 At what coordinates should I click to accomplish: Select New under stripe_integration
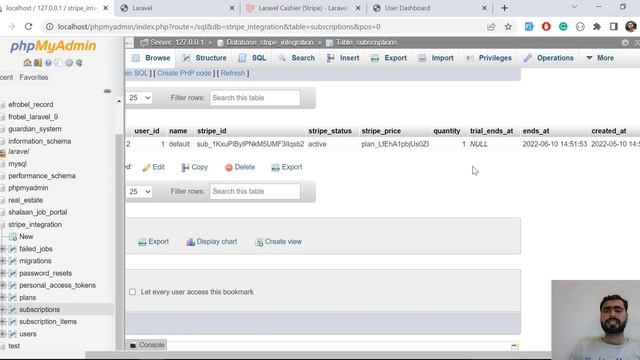26,236
